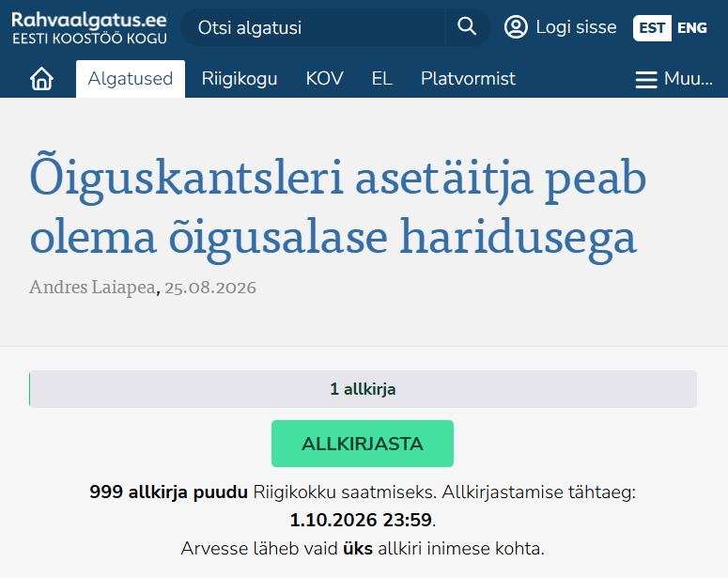Click the Rahvaalgatus.ee logo
This screenshot has height=578, width=728.
tap(89, 21)
